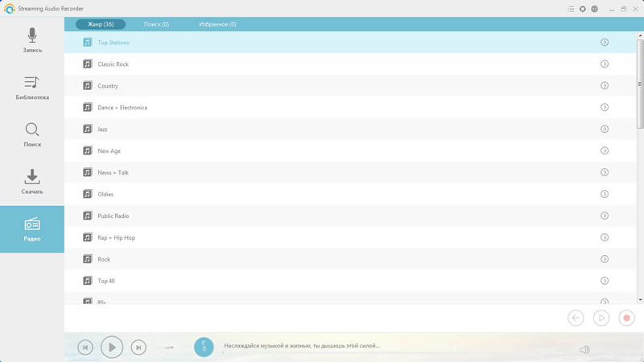Click the Public Radio music icon
This screenshot has height=362, width=644.
point(87,216)
